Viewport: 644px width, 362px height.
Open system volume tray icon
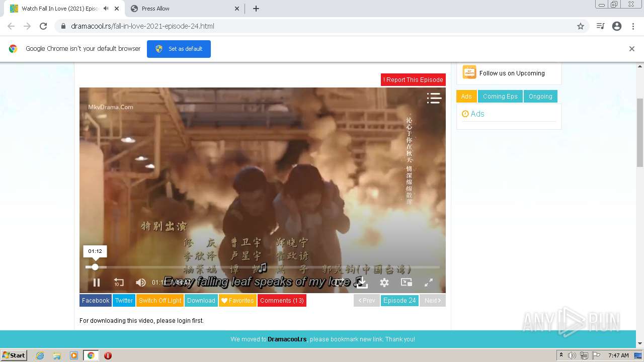[x=572, y=355]
